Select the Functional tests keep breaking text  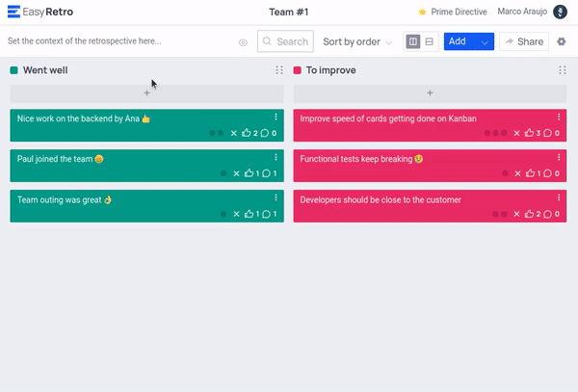(x=361, y=159)
